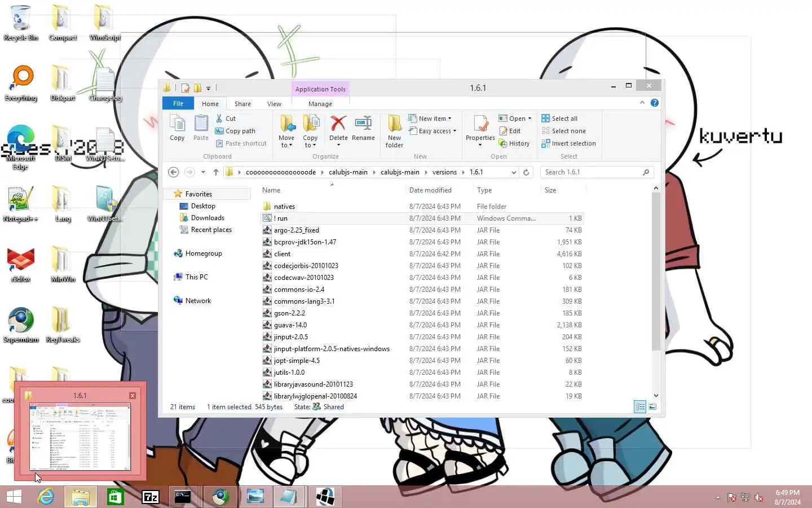
Task: Open Explorer Help question mark icon
Action: 654,103
